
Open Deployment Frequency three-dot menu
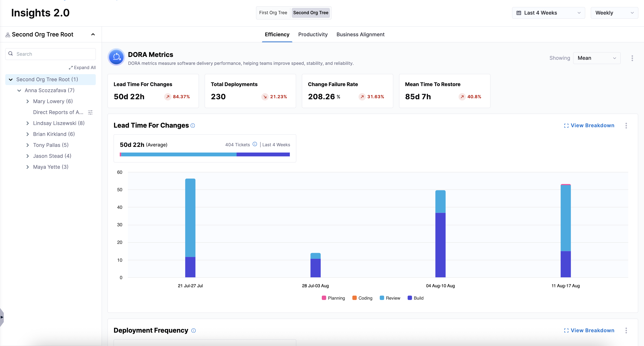click(626, 331)
